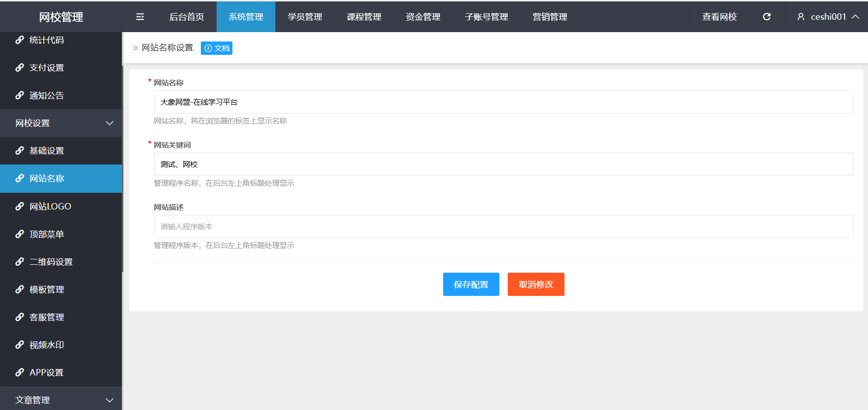Click the link icon beside 统计代码
The width and height of the screenshot is (868, 410).
[x=20, y=40]
